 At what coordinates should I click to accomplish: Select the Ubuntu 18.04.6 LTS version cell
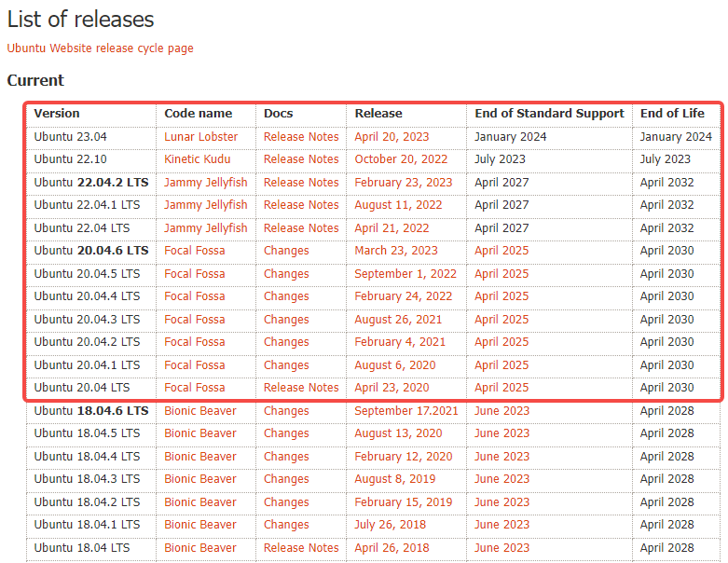click(91, 411)
